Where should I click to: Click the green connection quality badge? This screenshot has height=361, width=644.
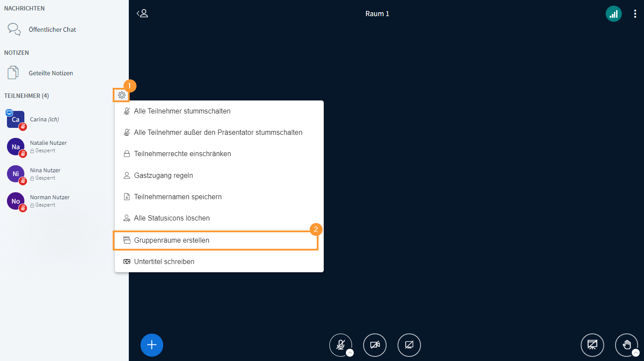point(614,13)
